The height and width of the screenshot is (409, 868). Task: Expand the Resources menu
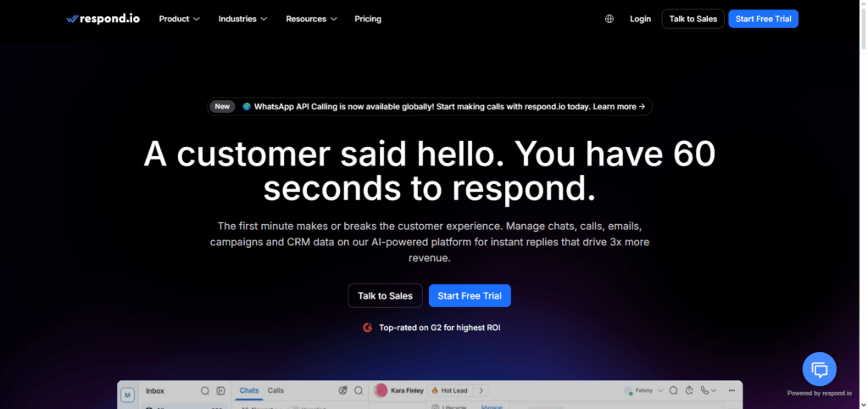pos(311,19)
